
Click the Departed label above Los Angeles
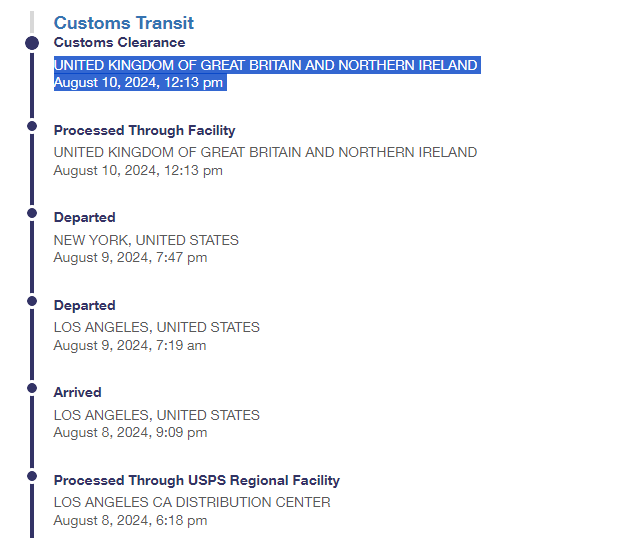pos(84,305)
